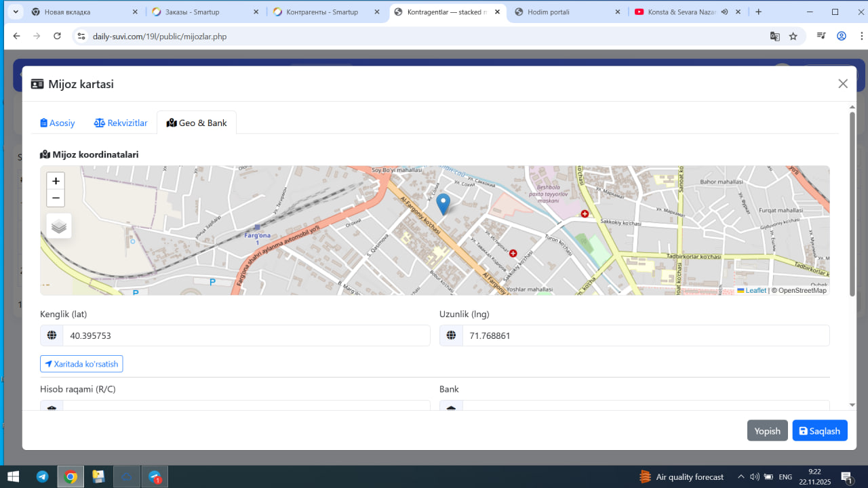The width and height of the screenshot is (868, 488).
Task: Select the Geo & Bank tab
Action: coord(197,123)
